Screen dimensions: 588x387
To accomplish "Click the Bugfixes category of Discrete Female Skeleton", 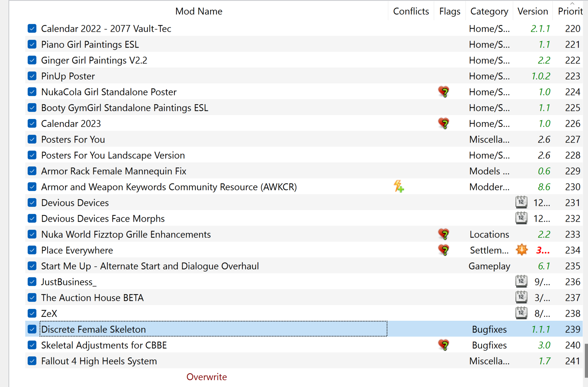I will tap(489, 329).
